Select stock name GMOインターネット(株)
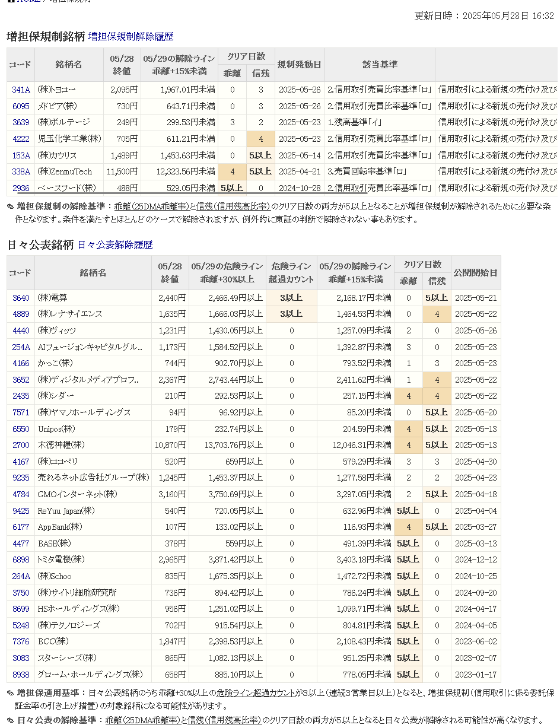Image resolution: width=560 pixels, height=728 pixels. tap(78, 494)
